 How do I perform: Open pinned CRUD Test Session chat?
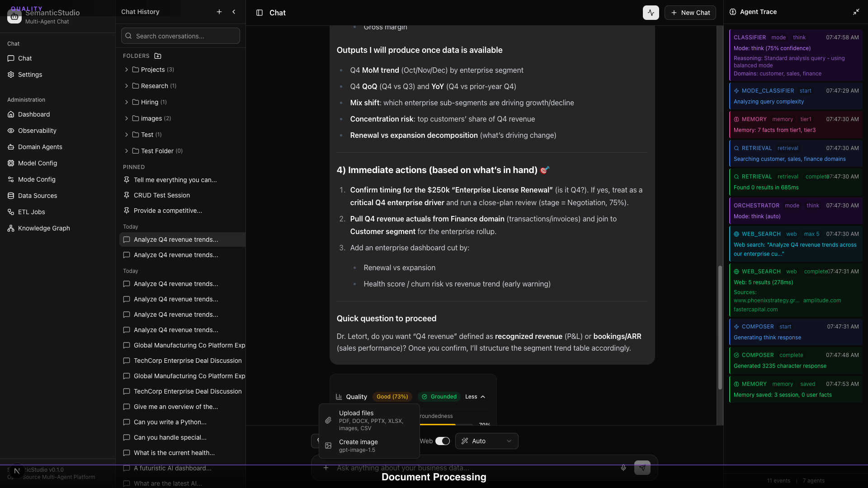pos(162,195)
